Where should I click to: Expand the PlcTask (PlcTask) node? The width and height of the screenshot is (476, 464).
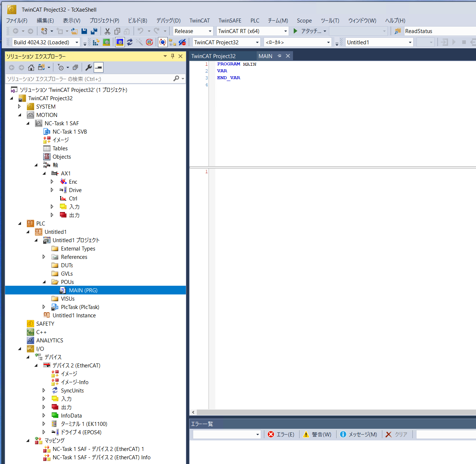pyautogui.click(x=44, y=307)
